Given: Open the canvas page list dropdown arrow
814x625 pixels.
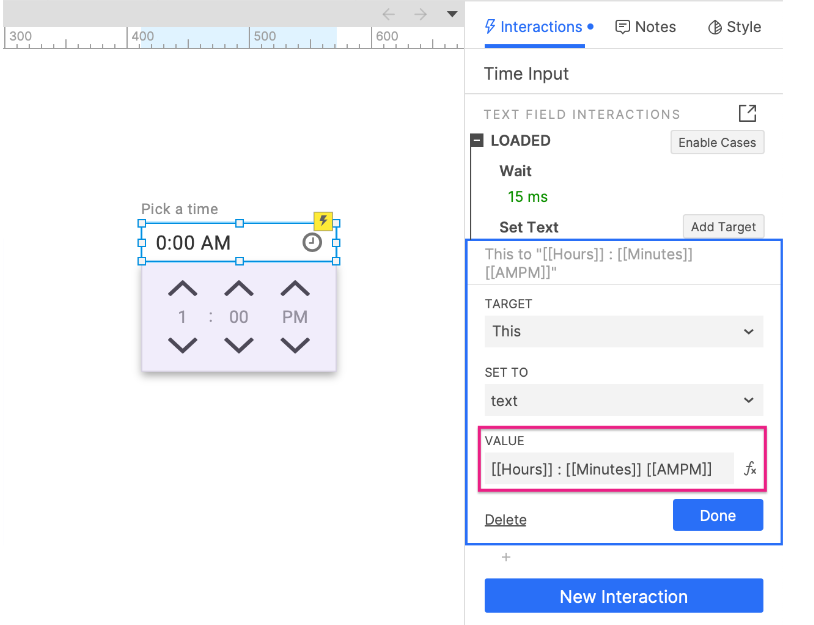Looking at the screenshot, I should tap(452, 14).
